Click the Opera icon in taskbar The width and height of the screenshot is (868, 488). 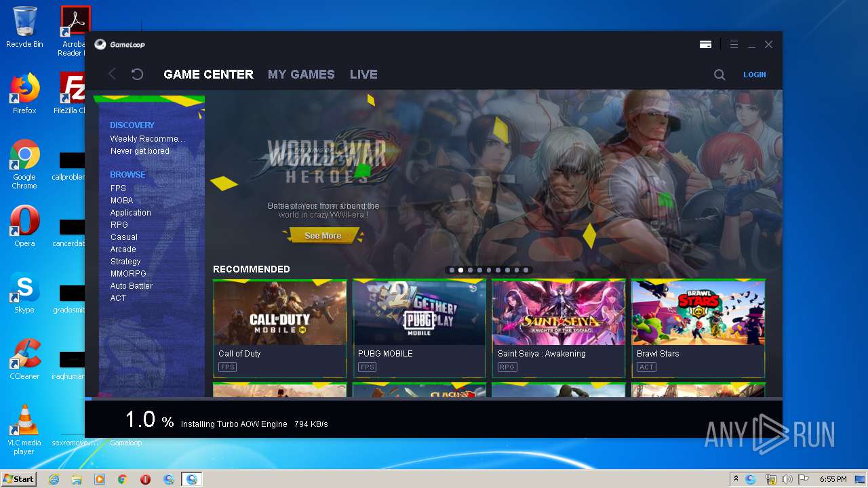point(145,479)
